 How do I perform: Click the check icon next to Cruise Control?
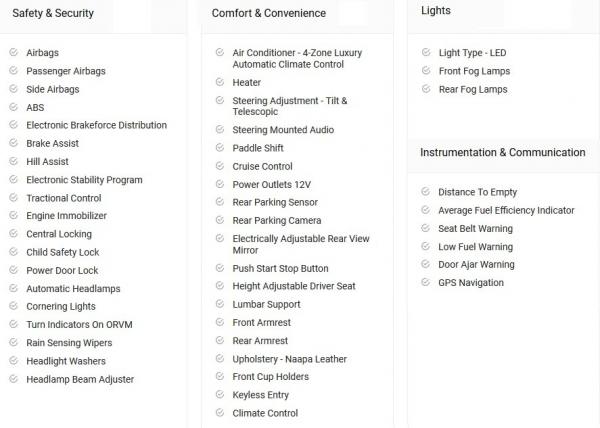click(219, 166)
